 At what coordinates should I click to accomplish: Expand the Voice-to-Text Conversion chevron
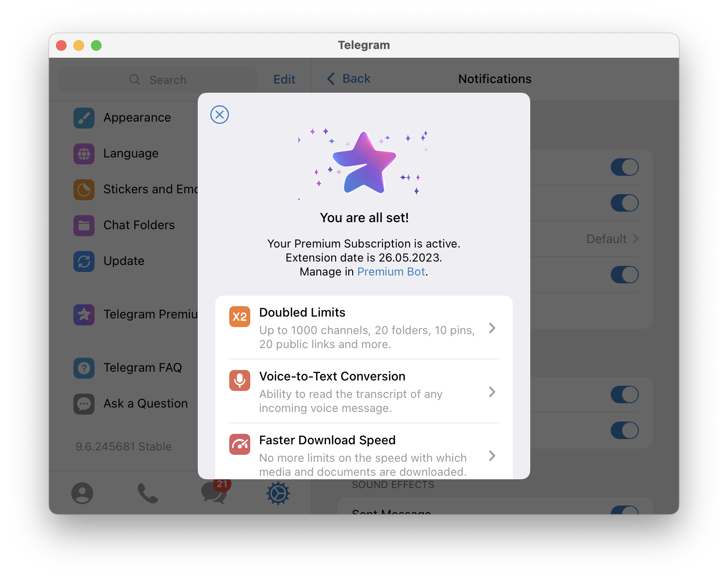click(492, 392)
